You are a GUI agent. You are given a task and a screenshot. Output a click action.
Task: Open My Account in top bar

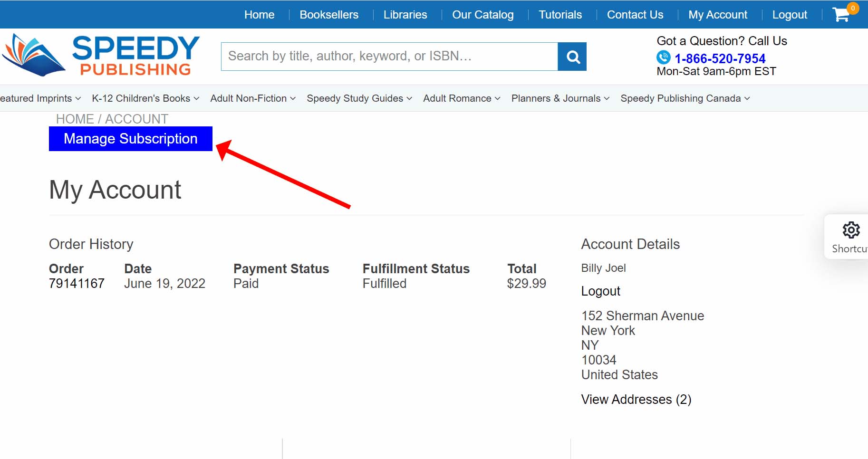[718, 15]
